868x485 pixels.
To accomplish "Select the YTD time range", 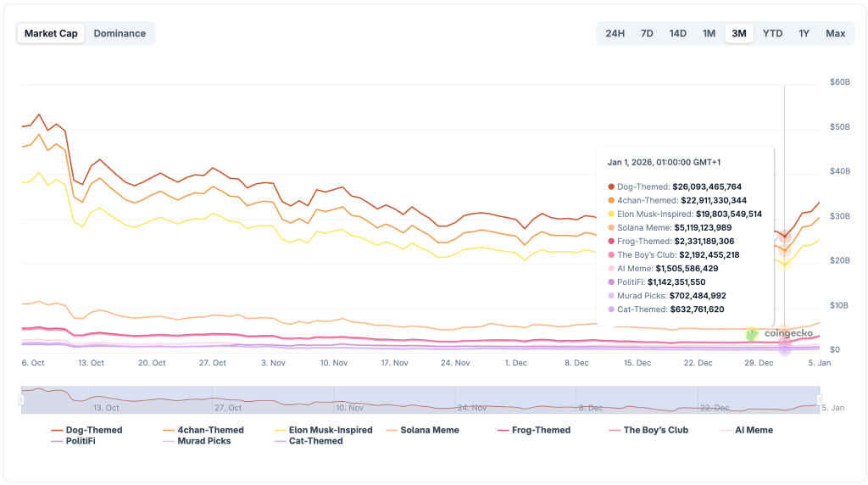I will (772, 33).
